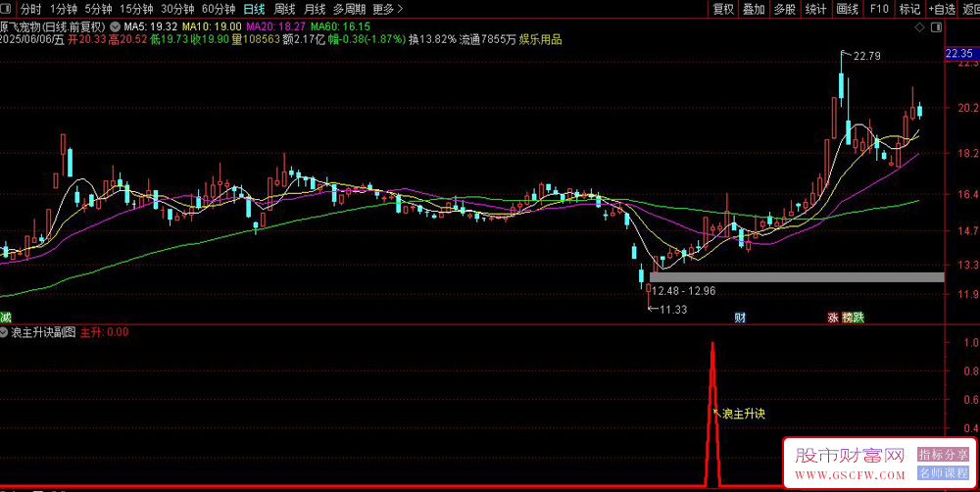Select the 15分钟 period tab
Screen dimensions: 980x492
pos(136,9)
